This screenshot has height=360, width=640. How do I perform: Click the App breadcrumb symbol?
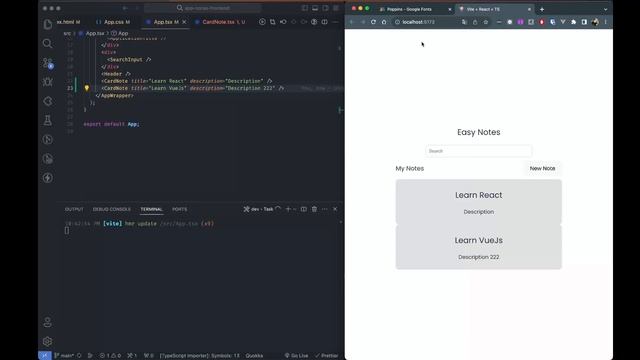click(x=120, y=33)
